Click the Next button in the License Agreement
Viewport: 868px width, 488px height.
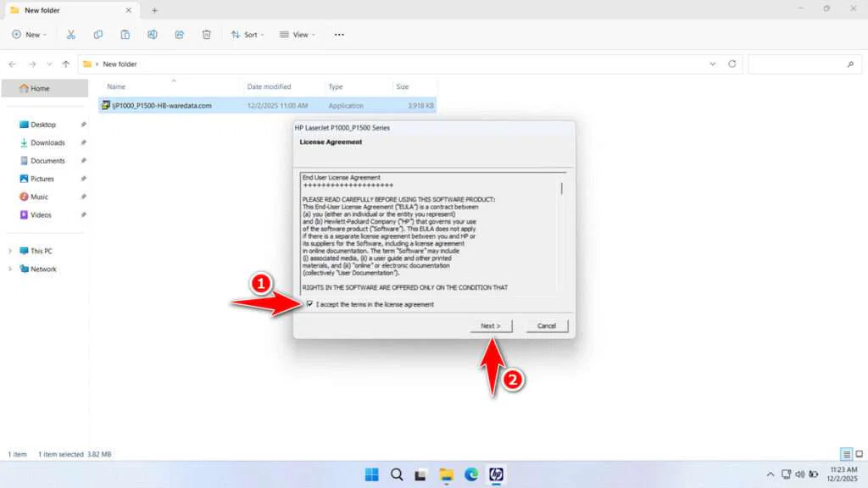tap(491, 325)
